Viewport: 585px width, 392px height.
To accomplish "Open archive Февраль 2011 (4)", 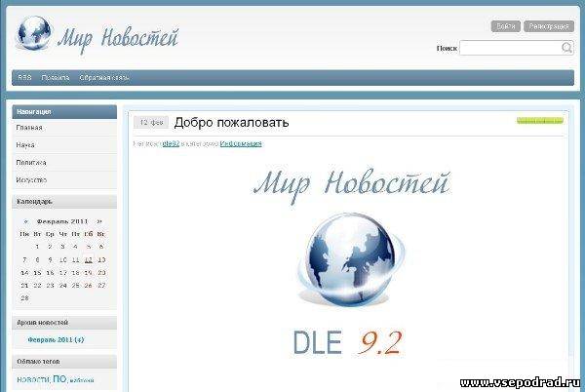I will (x=56, y=339).
